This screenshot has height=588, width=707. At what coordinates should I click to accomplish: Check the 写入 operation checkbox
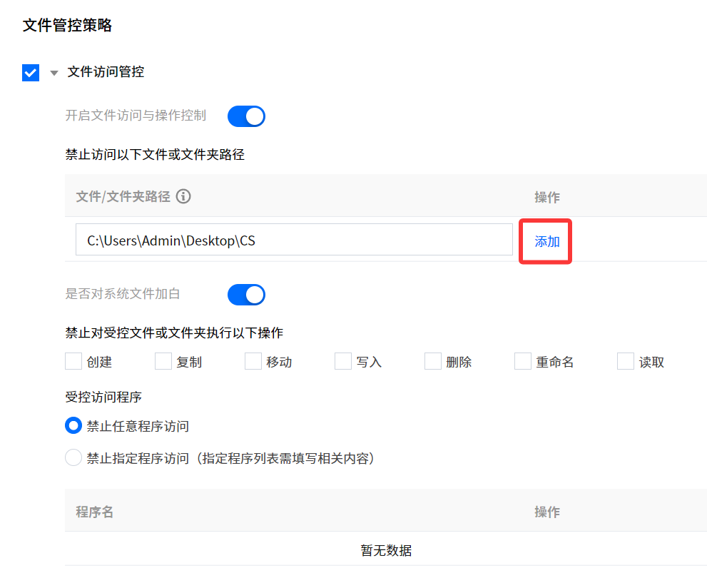343,361
